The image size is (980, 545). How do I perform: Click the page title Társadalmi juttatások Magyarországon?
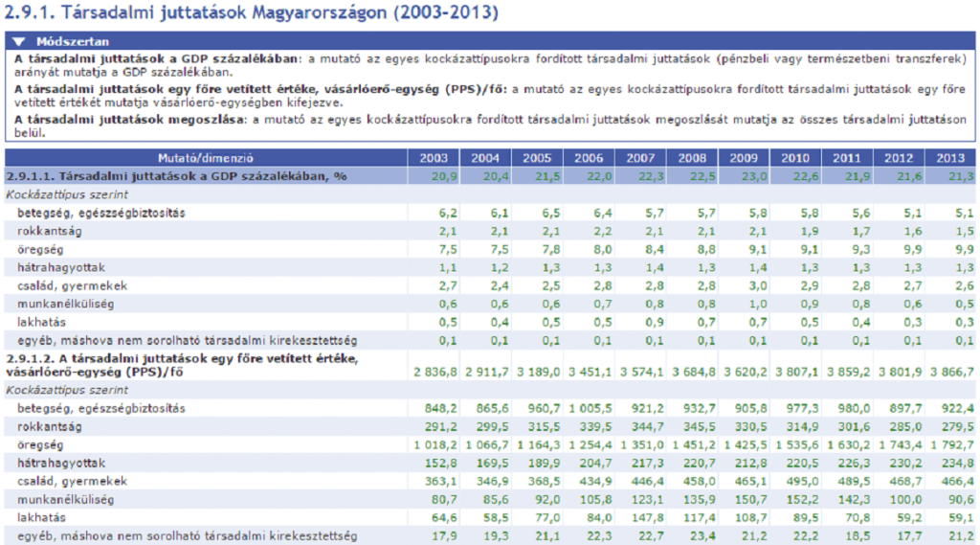(252, 12)
